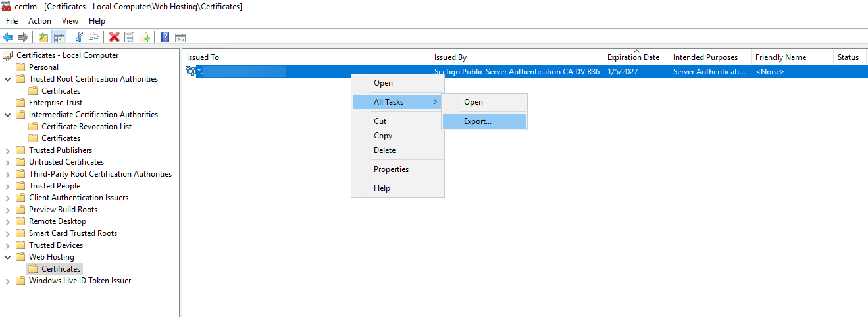This screenshot has width=868, height=317.
Task: Expand the Trusted Devices node
Action: (x=8, y=245)
